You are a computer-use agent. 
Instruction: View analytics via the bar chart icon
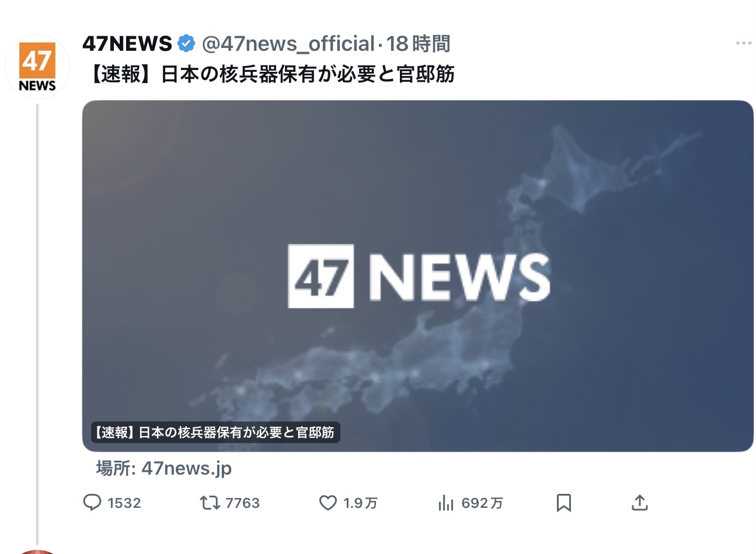[446, 503]
